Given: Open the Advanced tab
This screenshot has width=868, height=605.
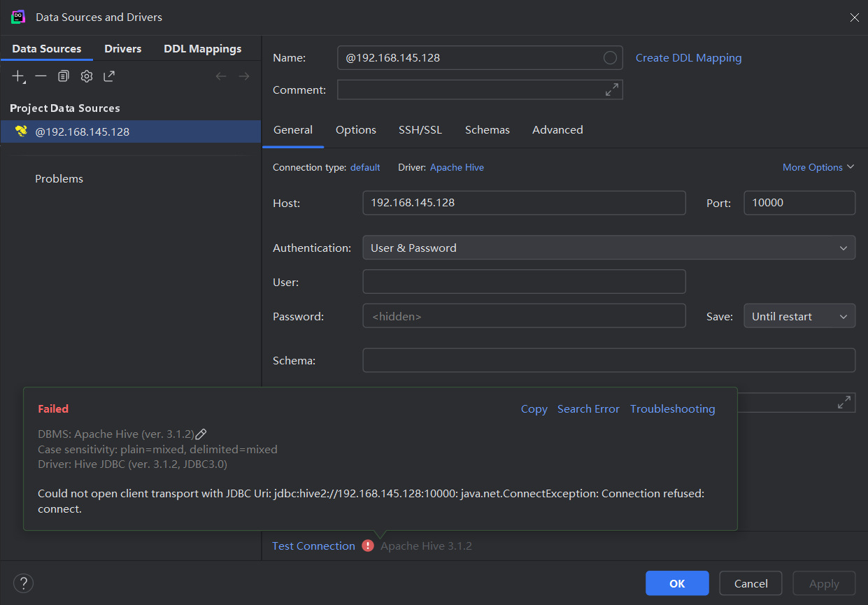Looking at the screenshot, I should [557, 130].
